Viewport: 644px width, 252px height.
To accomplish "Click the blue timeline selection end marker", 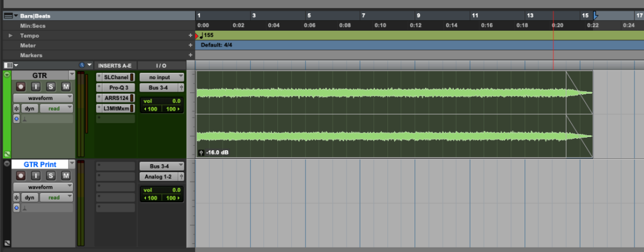I will [596, 16].
